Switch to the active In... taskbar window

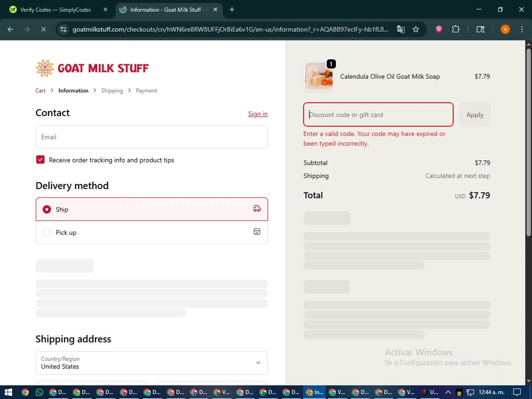pos(315,392)
